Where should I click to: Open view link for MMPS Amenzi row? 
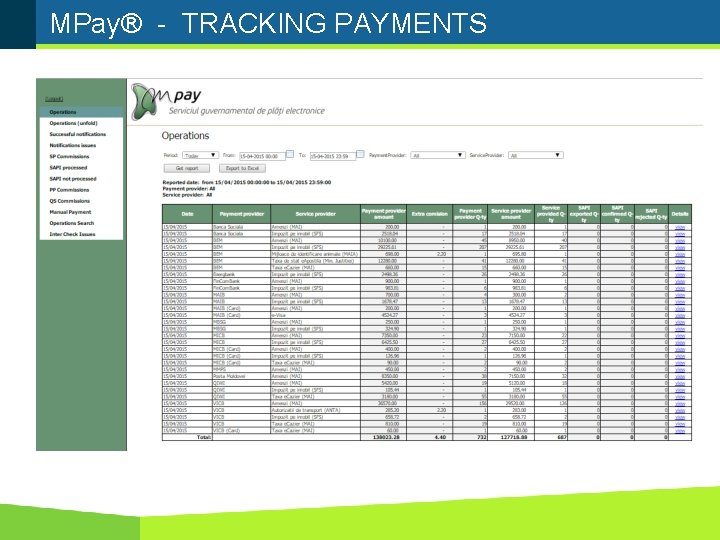680,370
